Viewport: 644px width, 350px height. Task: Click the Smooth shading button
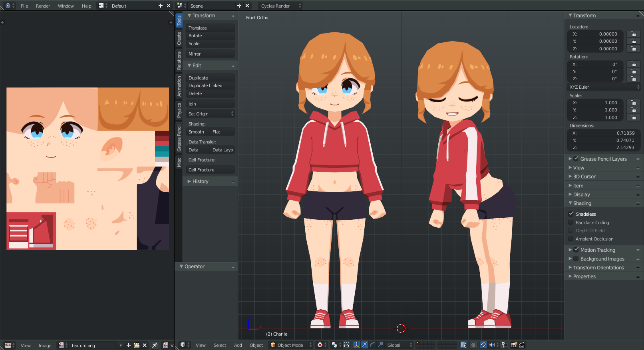(x=198, y=132)
